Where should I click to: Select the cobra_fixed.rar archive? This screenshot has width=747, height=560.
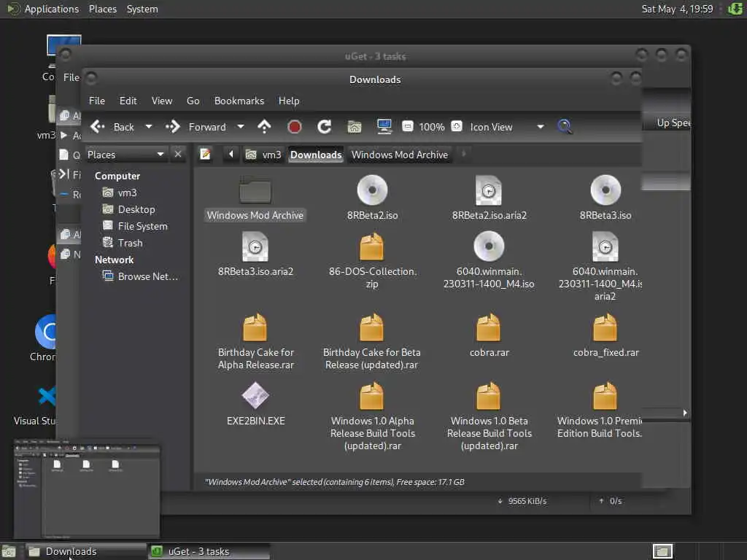(605, 335)
